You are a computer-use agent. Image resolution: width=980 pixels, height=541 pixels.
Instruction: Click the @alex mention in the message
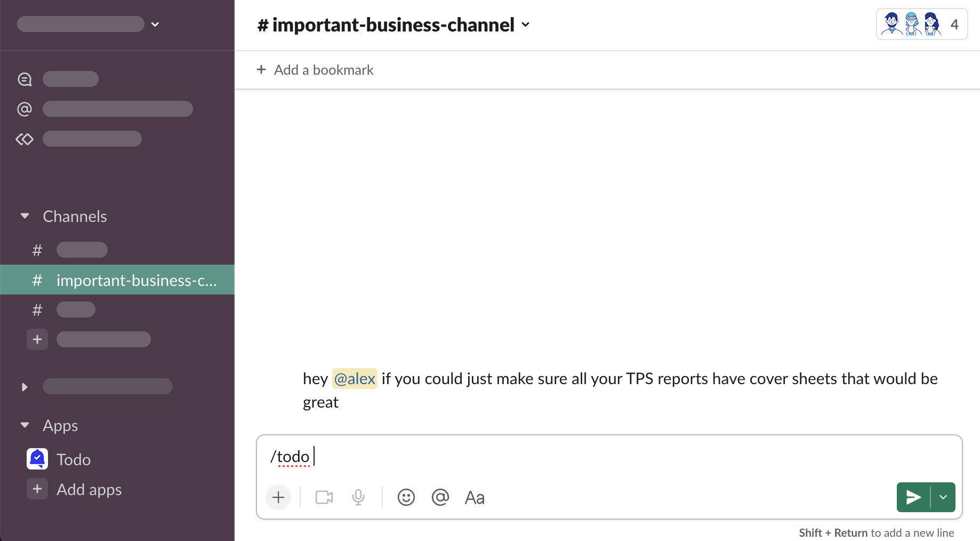355,379
